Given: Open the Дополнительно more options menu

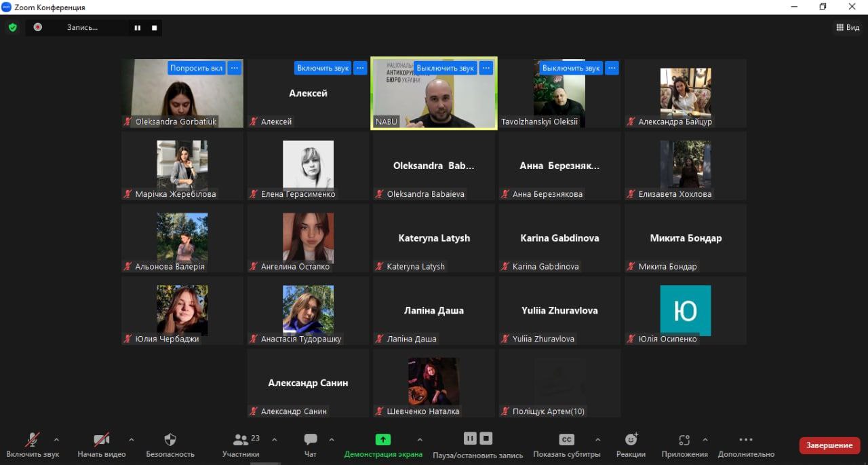Looking at the screenshot, I should tap(746, 440).
